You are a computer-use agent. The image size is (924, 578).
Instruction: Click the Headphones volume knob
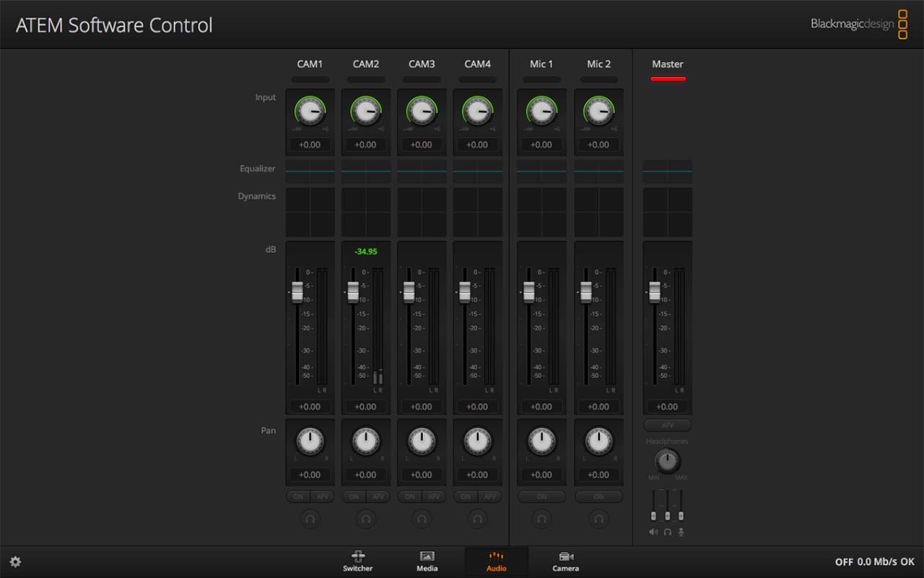coord(667,461)
